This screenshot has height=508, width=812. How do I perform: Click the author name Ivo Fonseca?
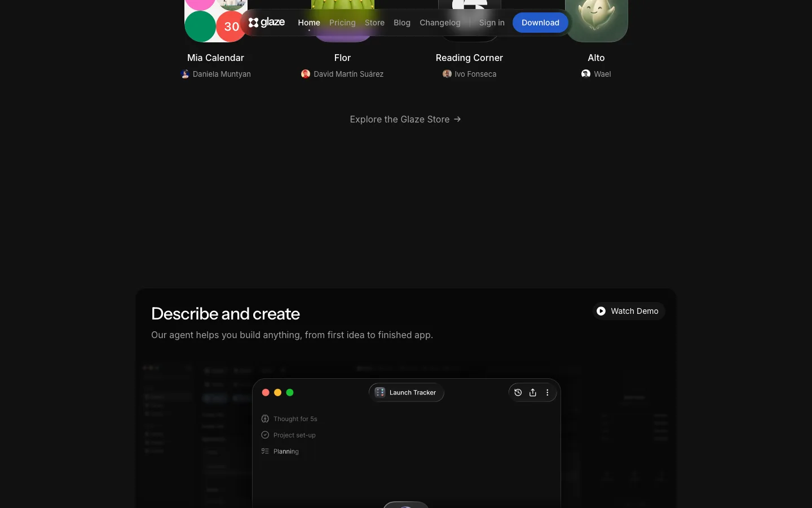tap(475, 74)
